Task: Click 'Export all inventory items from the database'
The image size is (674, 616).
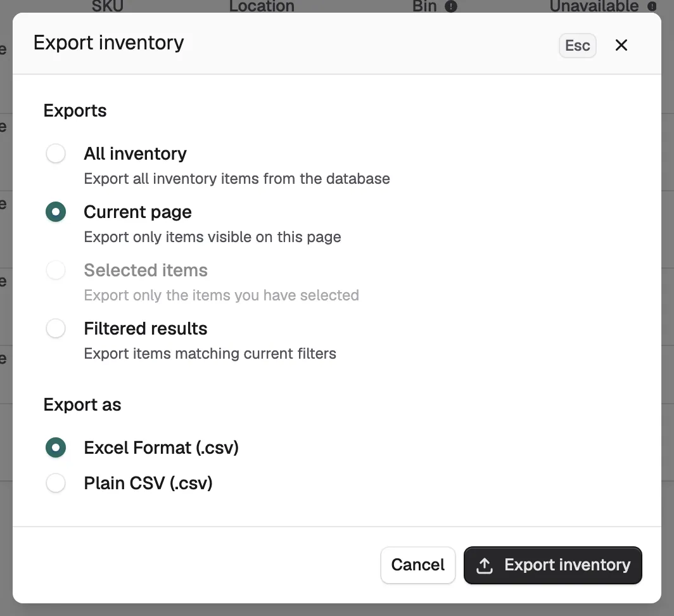Action: 237,179
